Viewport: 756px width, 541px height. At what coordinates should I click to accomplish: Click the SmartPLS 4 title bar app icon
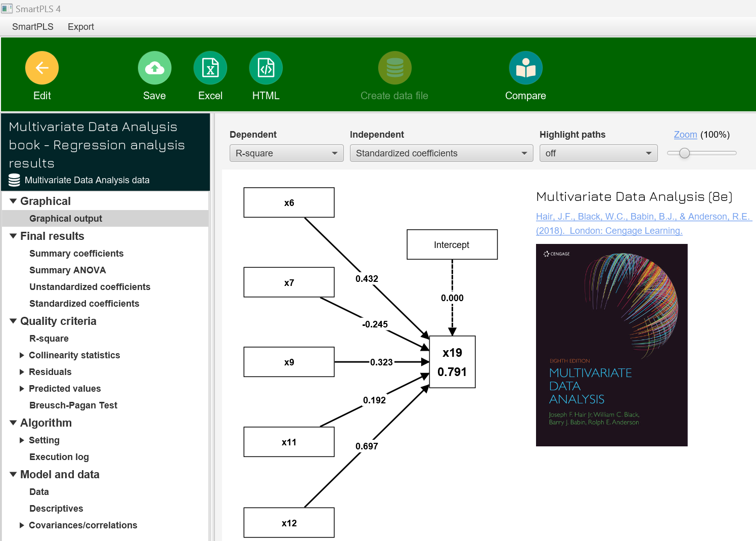tap(7, 9)
